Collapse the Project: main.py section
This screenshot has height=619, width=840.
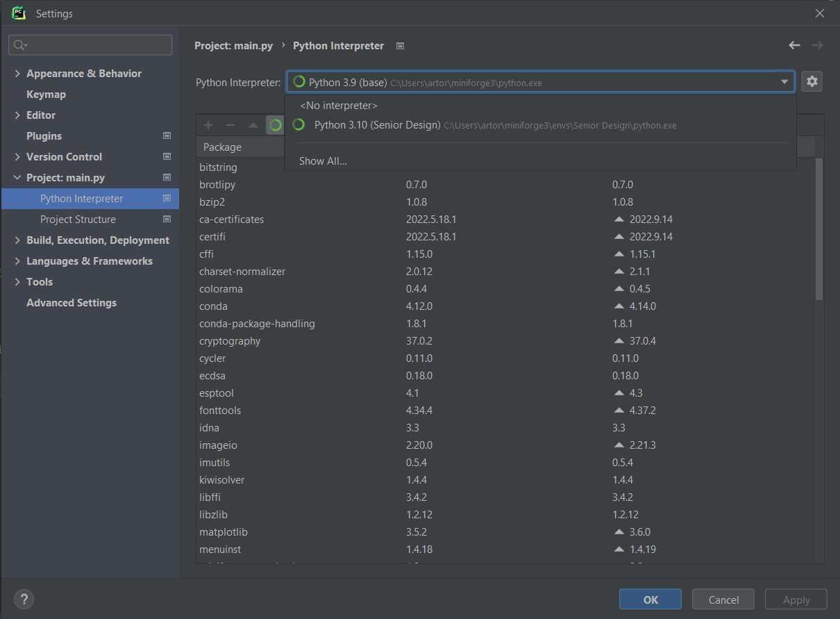17,177
